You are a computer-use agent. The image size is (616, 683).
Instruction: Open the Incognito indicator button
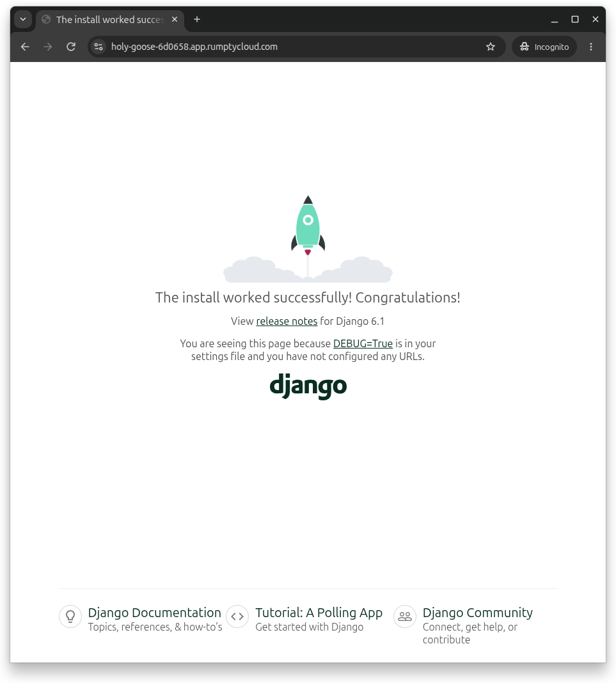544,47
